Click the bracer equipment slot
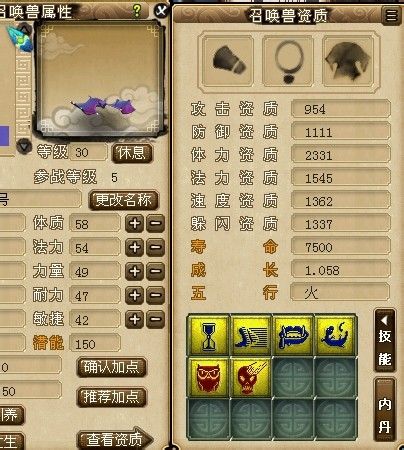This screenshot has height=450, width=404. (x=228, y=61)
